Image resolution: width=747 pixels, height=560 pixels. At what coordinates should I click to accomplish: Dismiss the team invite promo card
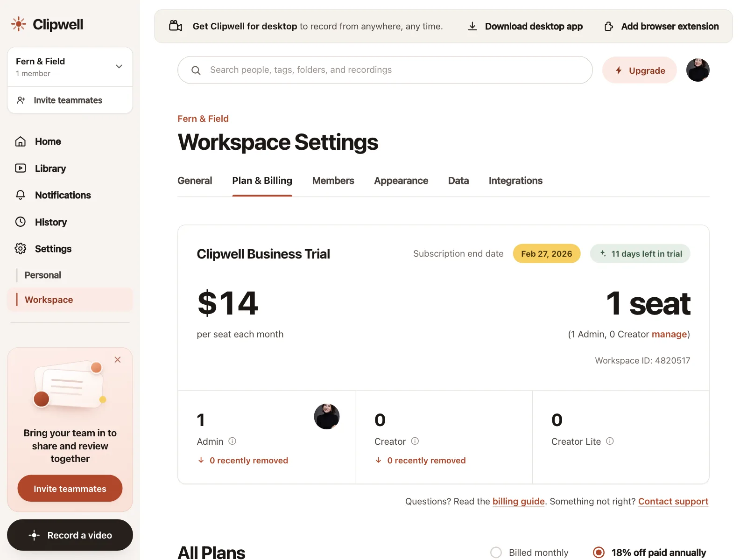[118, 360]
